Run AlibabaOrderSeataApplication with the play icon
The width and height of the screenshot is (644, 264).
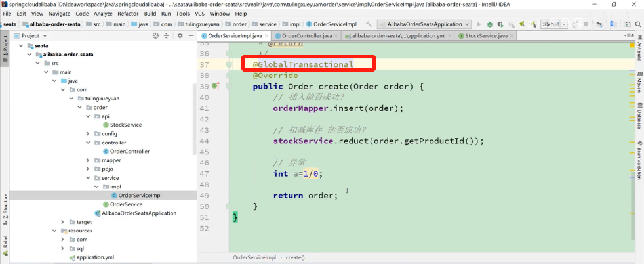[x=479, y=24]
